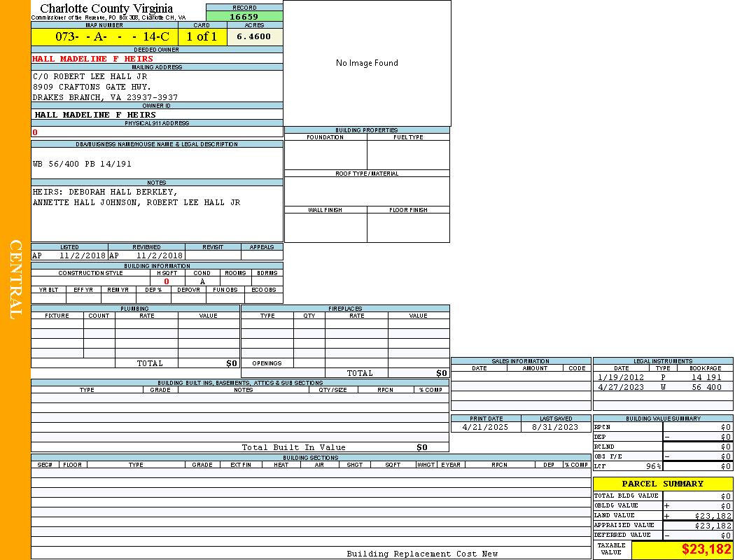Select the Owner ID field value
Screen dimensions: 735x560
pos(95,115)
